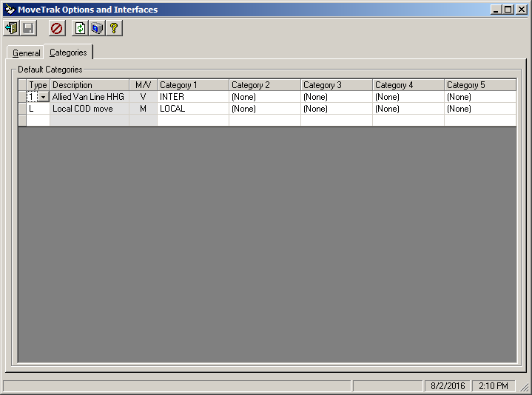Click the 'M' M/V cell
This screenshot has height=395, width=532.
coord(144,109)
